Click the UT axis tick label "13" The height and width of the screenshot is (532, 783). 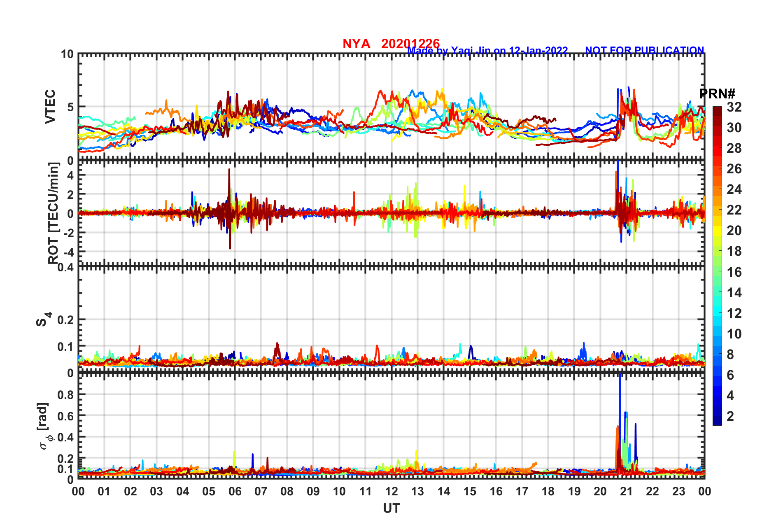click(417, 491)
